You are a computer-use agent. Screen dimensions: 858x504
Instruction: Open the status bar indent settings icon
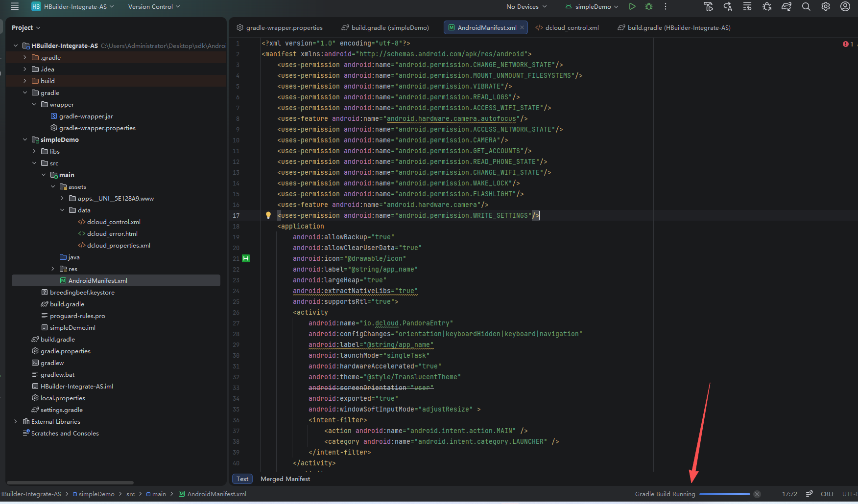pos(810,494)
